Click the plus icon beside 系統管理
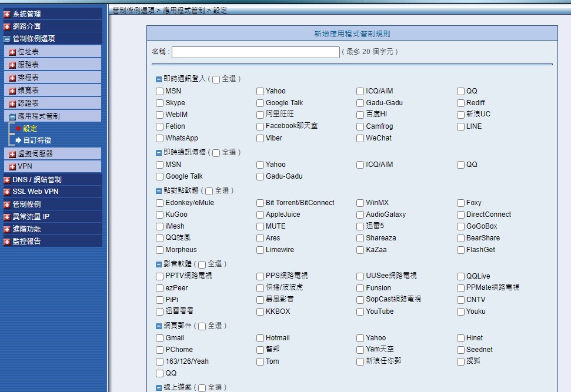Viewport: 571px width, 392px height. click(x=7, y=14)
